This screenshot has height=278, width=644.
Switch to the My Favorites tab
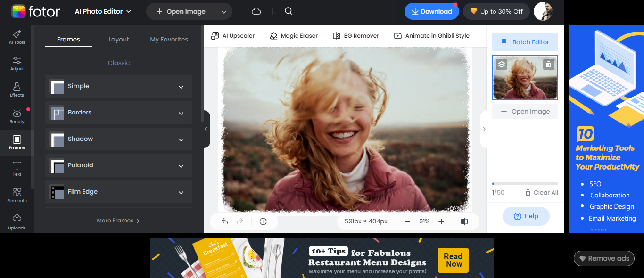click(169, 39)
